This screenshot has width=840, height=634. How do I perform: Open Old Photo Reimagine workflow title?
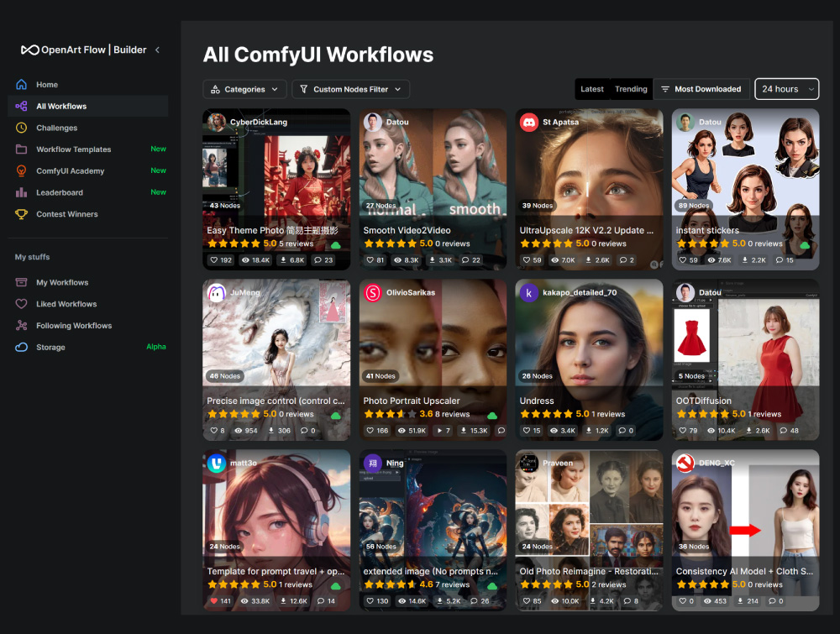pos(589,571)
